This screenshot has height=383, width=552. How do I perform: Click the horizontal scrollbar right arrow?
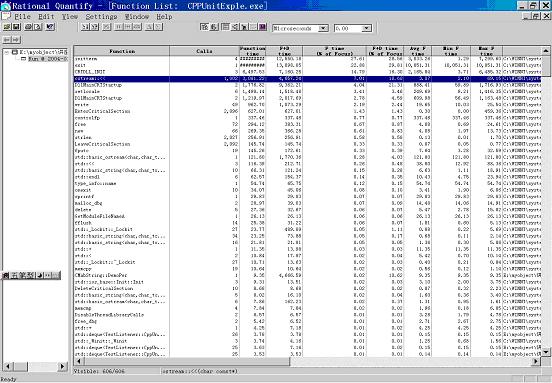pyautogui.click(x=536, y=361)
